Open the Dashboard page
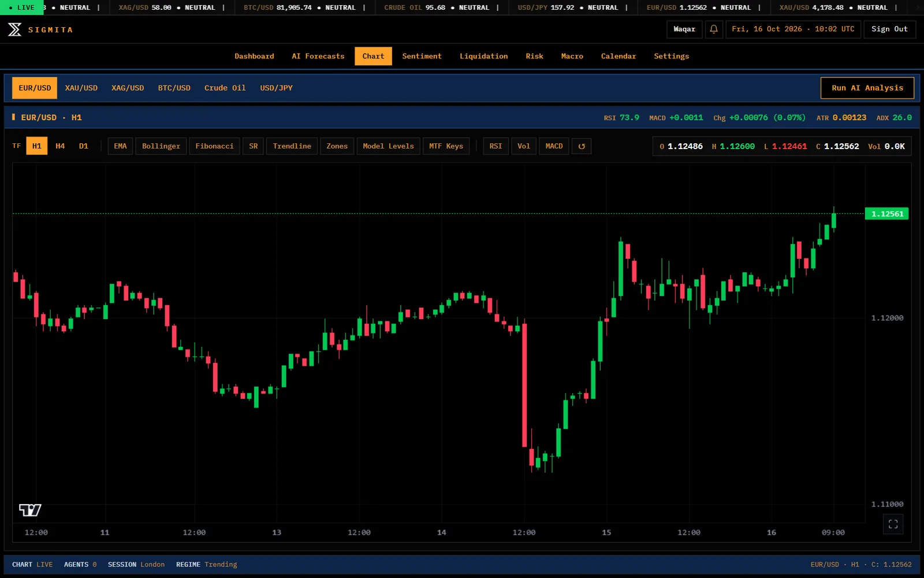Image resolution: width=924 pixels, height=578 pixels. (x=254, y=56)
